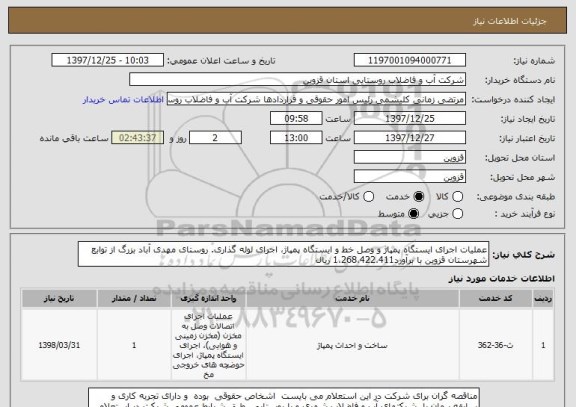The width and height of the screenshot is (576, 407).
Task: Click the buyer organization name field
Action: tap(298, 80)
